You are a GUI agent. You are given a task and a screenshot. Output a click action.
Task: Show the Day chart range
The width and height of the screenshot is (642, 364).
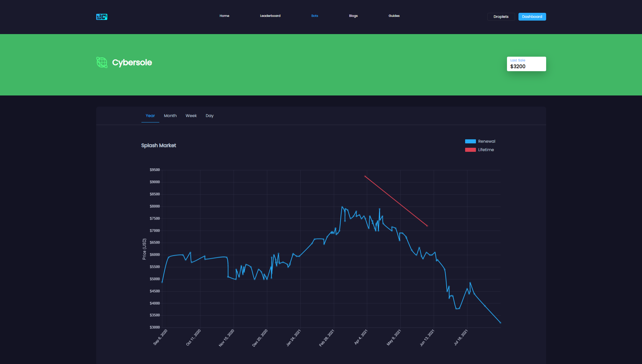pyautogui.click(x=210, y=116)
